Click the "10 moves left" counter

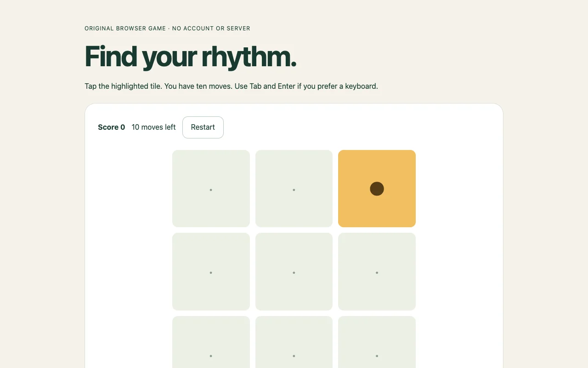[153, 127]
